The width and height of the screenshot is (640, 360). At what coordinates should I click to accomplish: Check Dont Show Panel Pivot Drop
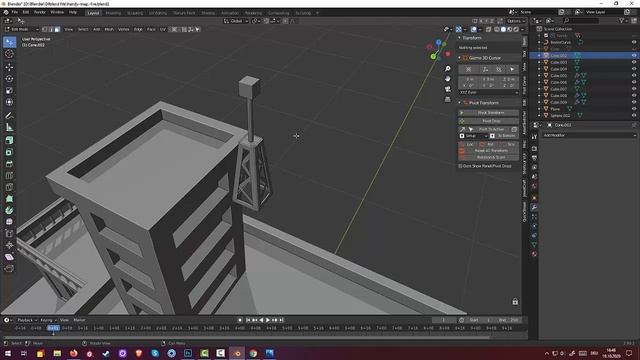[x=460, y=166]
